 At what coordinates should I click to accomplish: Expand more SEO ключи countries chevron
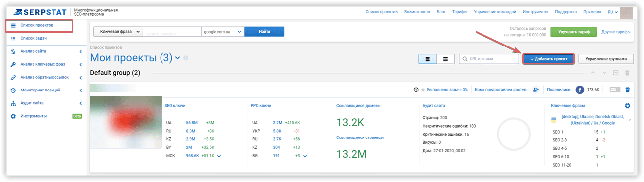click(x=219, y=156)
